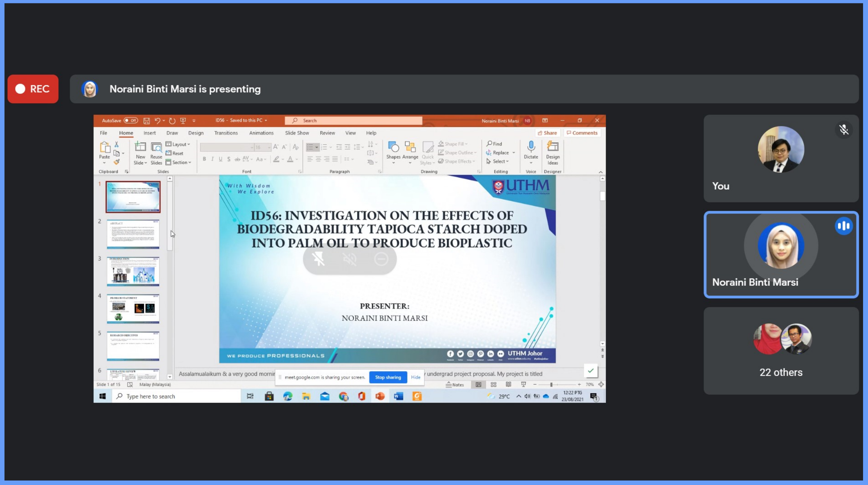Select slide 4 Problem Statement thumbnail

[x=133, y=308]
